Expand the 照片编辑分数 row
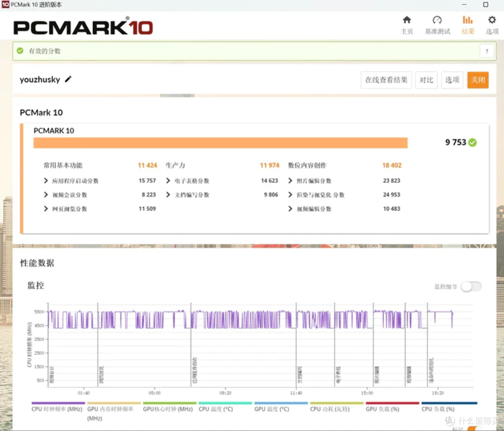The width and height of the screenshot is (504, 431). pyautogui.click(x=290, y=181)
